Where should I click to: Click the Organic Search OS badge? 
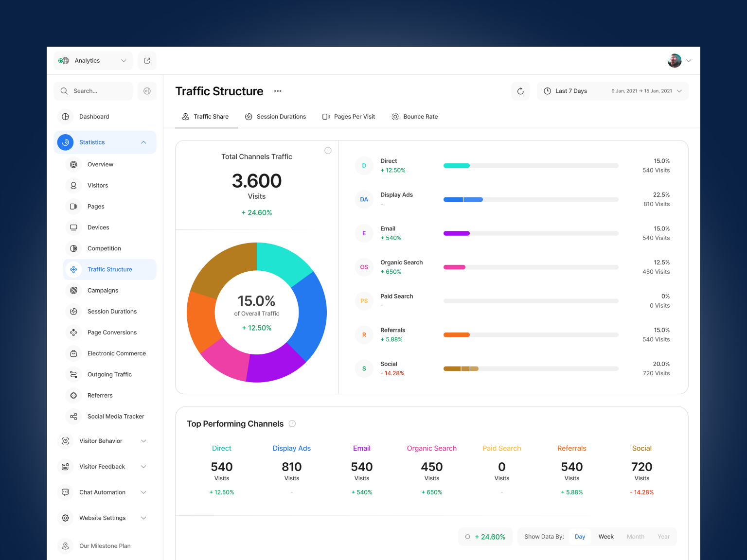pyautogui.click(x=364, y=267)
